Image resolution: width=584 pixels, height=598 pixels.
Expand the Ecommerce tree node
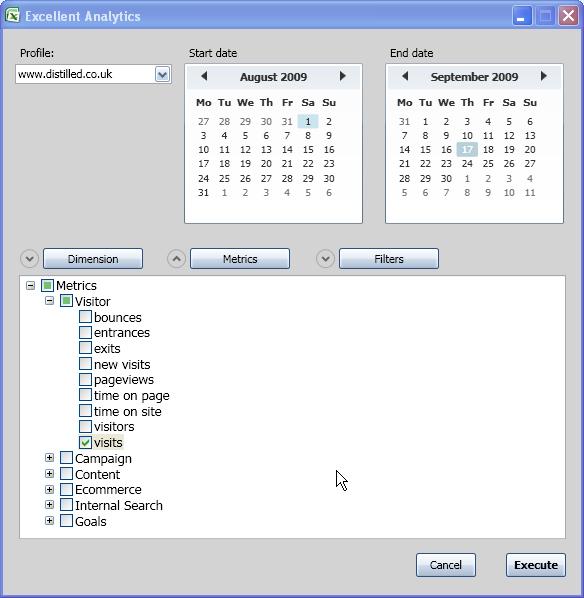click(49, 489)
